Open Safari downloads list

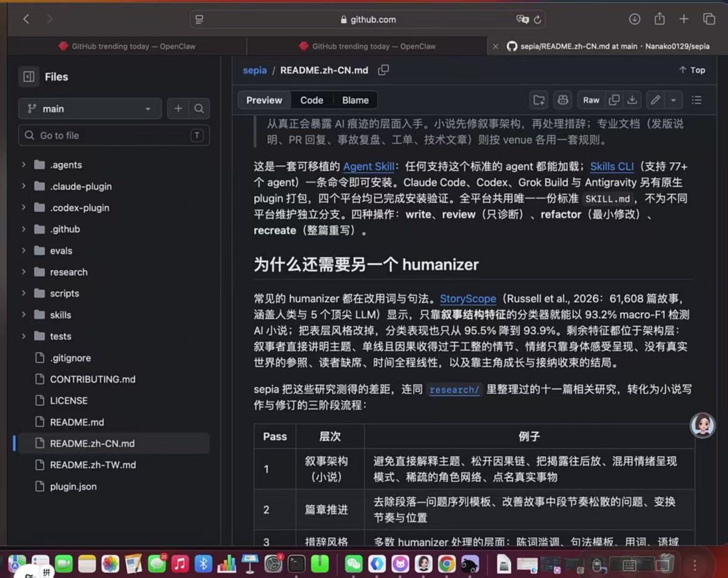pos(635,19)
